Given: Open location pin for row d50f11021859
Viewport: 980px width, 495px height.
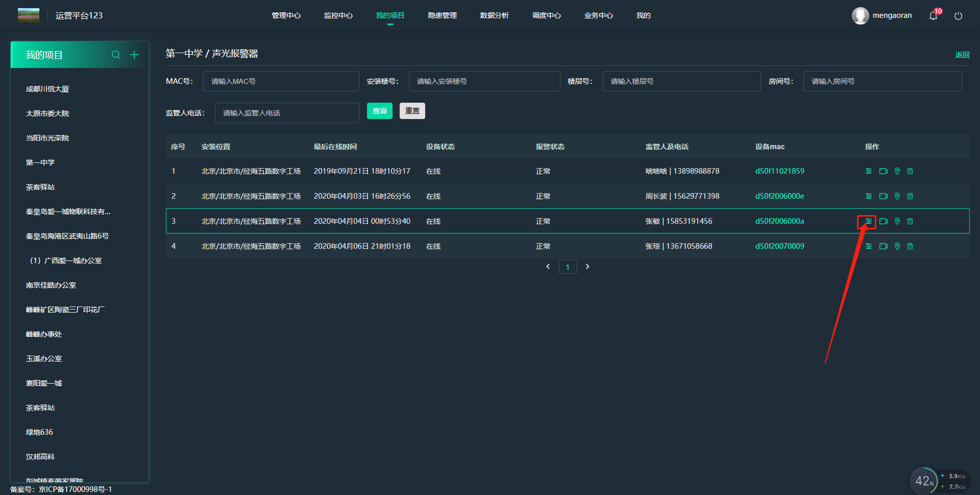Looking at the screenshot, I should [897, 171].
